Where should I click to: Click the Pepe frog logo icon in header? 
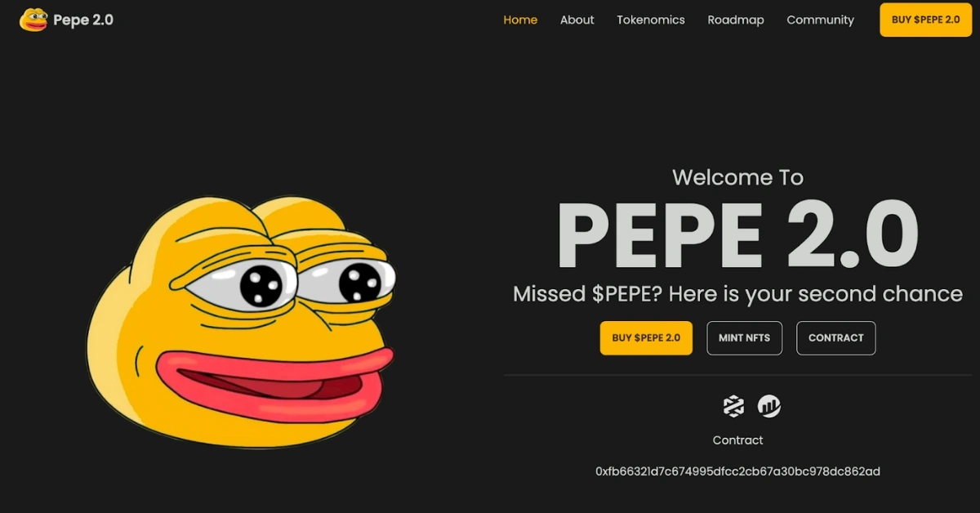(33, 20)
